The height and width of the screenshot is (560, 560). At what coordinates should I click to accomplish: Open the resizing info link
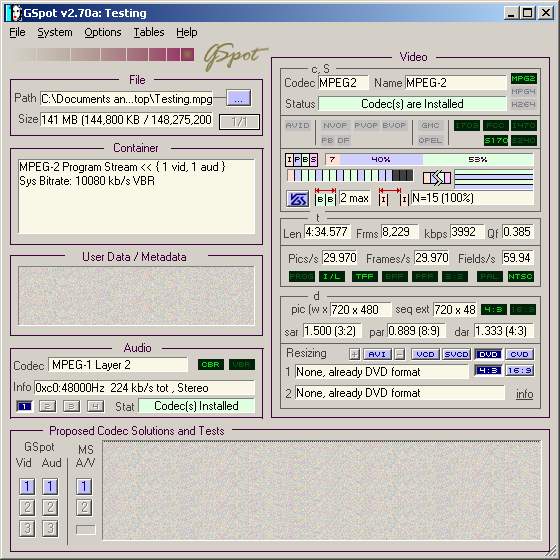coord(524,394)
